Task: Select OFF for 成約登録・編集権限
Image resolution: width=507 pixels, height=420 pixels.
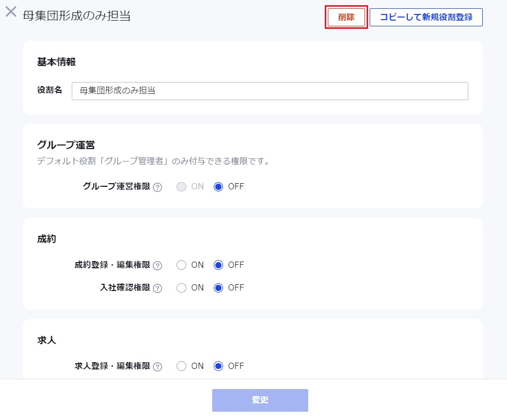Action: [x=218, y=265]
